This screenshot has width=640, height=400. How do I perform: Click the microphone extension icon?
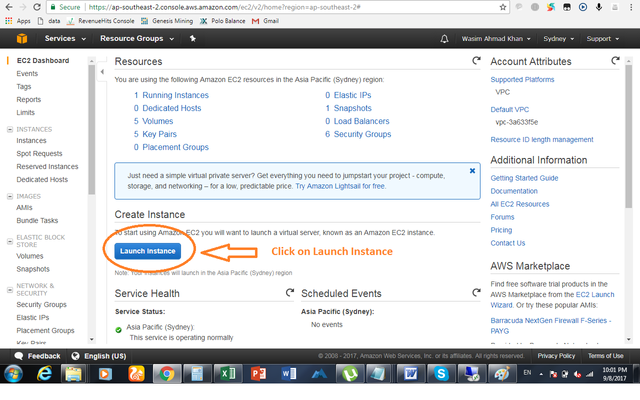[599, 7]
